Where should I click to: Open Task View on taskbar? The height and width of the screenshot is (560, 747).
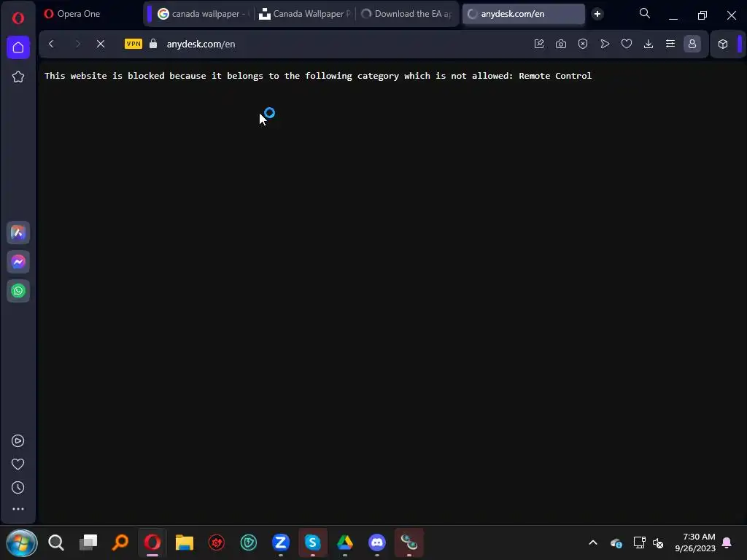click(88, 542)
